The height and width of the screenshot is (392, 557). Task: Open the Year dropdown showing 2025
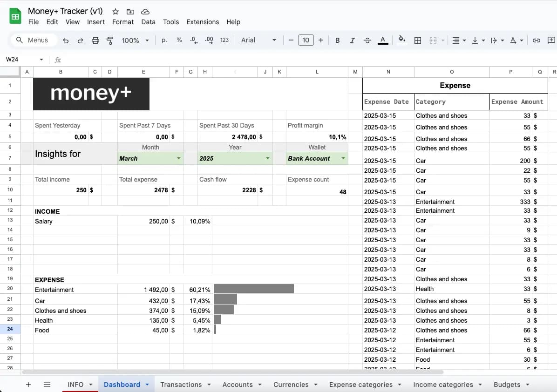pyautogui.click(x=235, y=158)
